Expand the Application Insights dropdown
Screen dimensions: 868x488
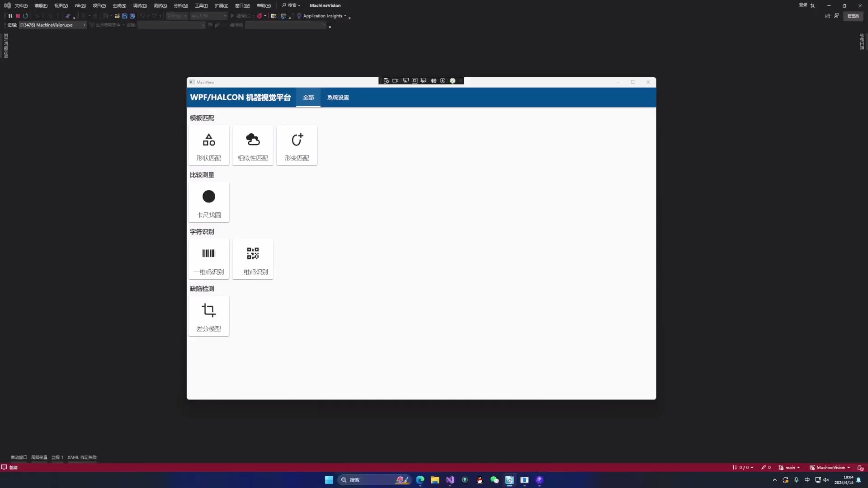345,16
